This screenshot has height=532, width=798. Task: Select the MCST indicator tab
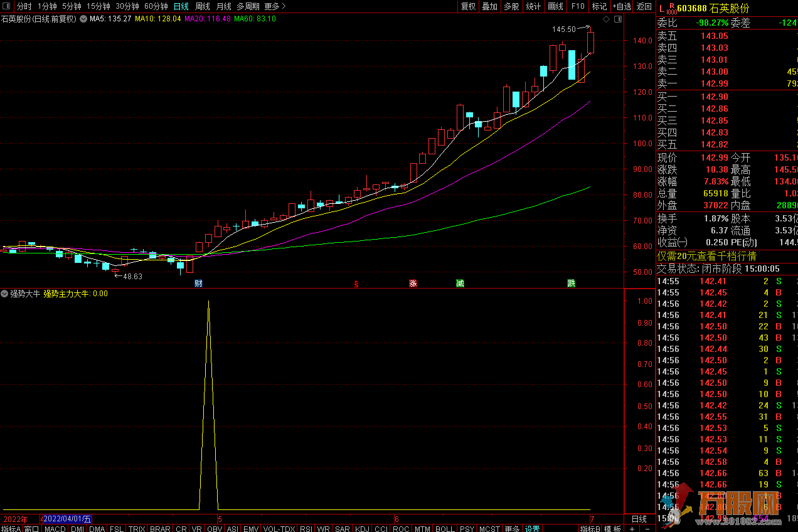coord(489,529)
